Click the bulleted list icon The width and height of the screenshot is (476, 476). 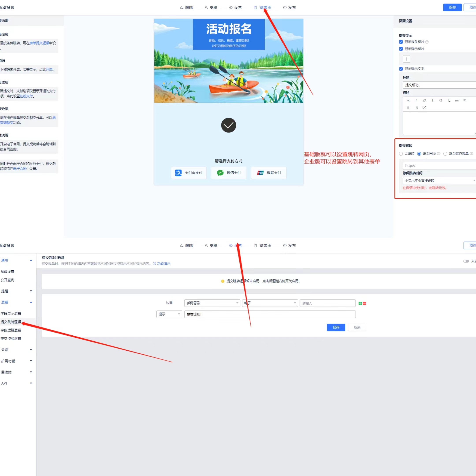coord(457,100)
